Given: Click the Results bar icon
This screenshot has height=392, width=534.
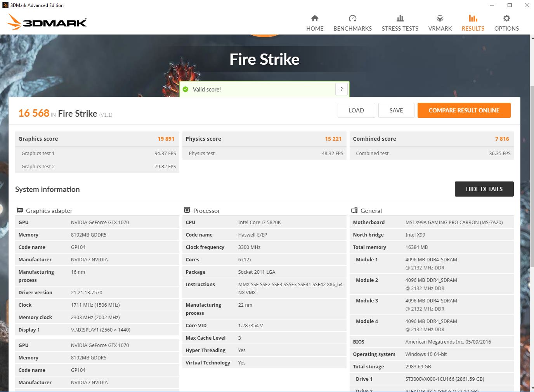Looking at the screenshot, I should [473, 18].
